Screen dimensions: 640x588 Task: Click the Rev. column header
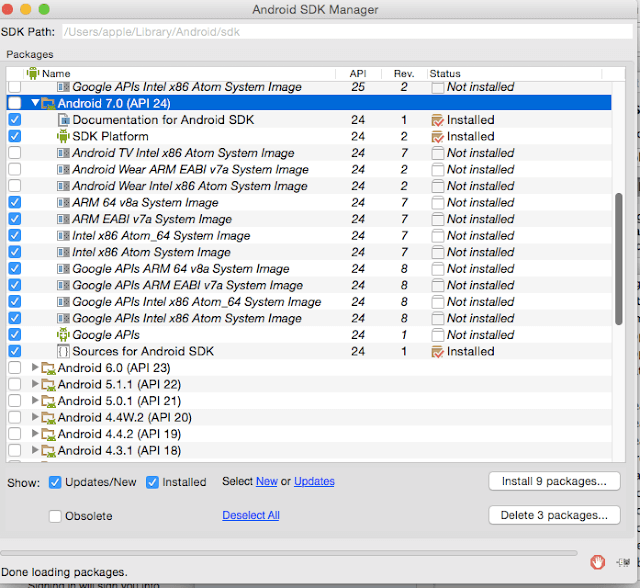pyautogui.click(x=404, y=73)
